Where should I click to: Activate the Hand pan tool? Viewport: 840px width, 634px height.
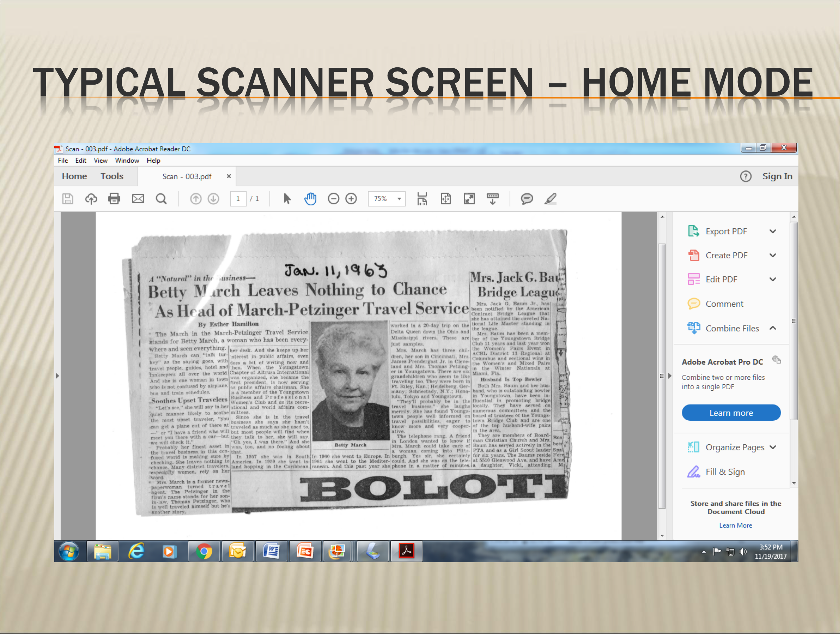(310, 199)
